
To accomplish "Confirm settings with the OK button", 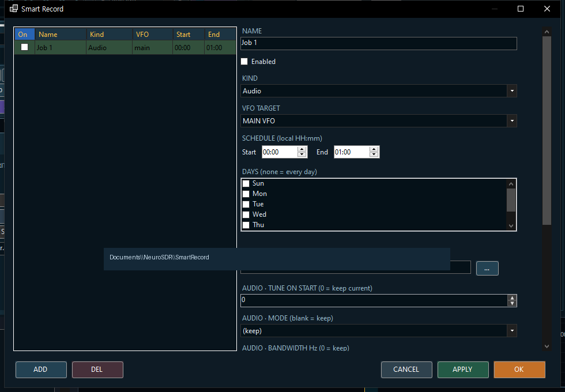I will (519, 370).
